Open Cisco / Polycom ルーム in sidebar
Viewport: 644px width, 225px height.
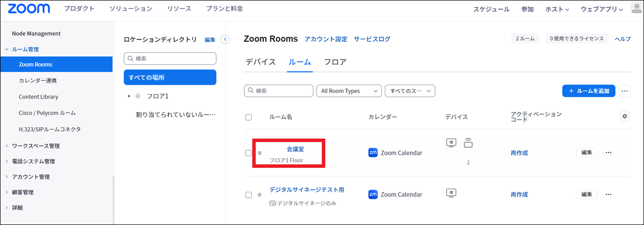coord(47,113)
